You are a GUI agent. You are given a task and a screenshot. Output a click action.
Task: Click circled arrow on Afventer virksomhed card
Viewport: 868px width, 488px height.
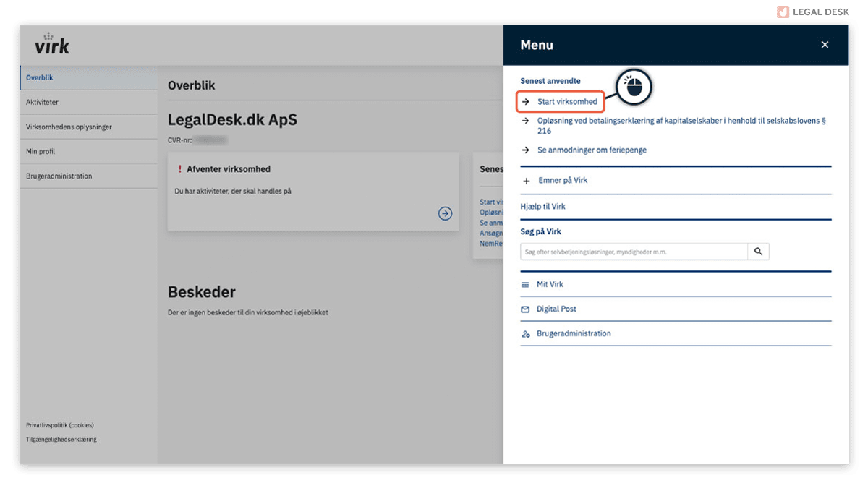click(446, 213)
